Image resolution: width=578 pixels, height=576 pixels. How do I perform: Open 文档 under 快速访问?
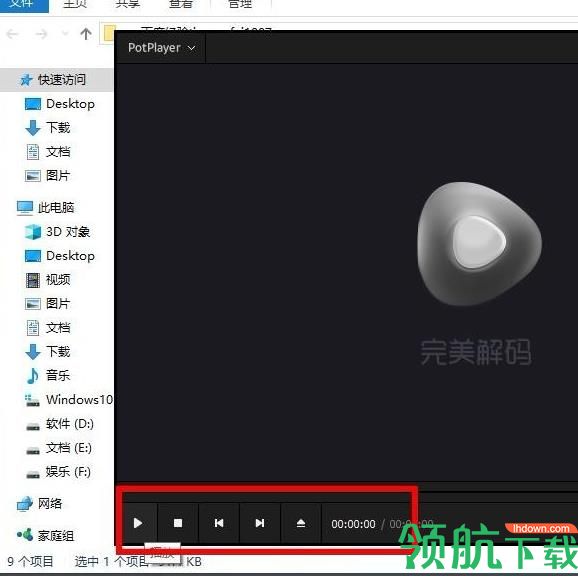(48, 152)
